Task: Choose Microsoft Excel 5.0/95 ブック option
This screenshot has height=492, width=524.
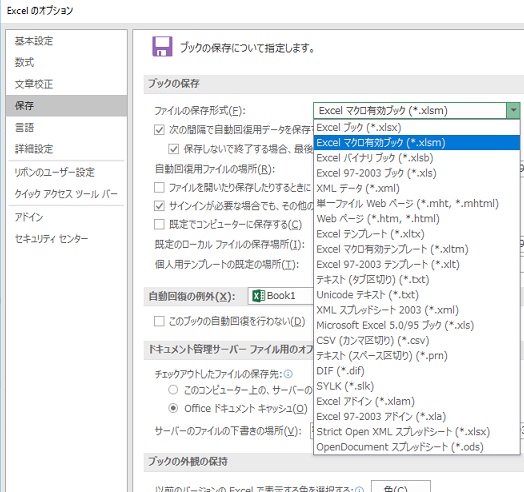Action: (417, 325)
